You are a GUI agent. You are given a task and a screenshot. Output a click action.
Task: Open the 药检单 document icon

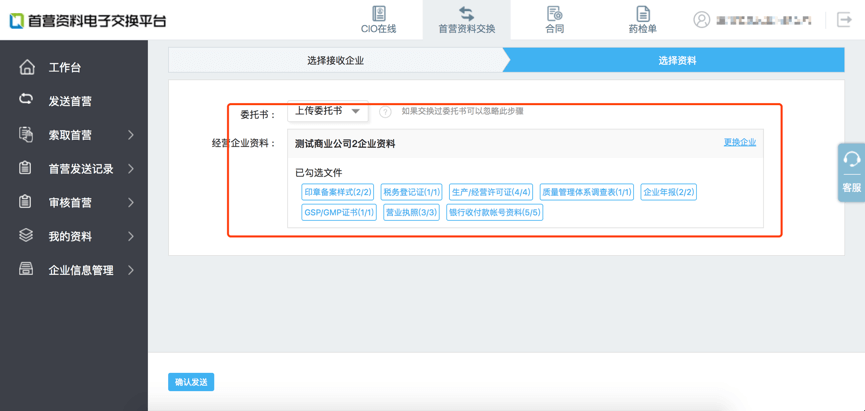click(x=643, y=14)
